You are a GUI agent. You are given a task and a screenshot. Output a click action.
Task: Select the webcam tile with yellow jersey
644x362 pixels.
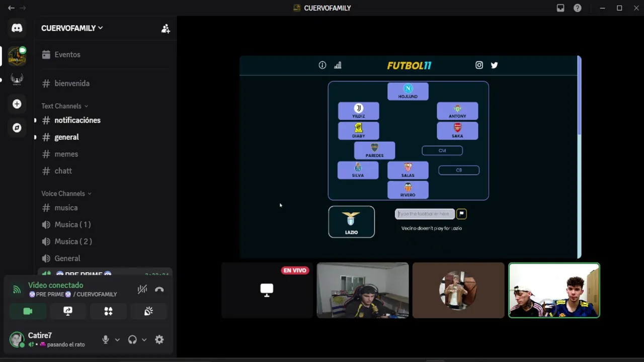pyautogui.click(x=363, y=290)
